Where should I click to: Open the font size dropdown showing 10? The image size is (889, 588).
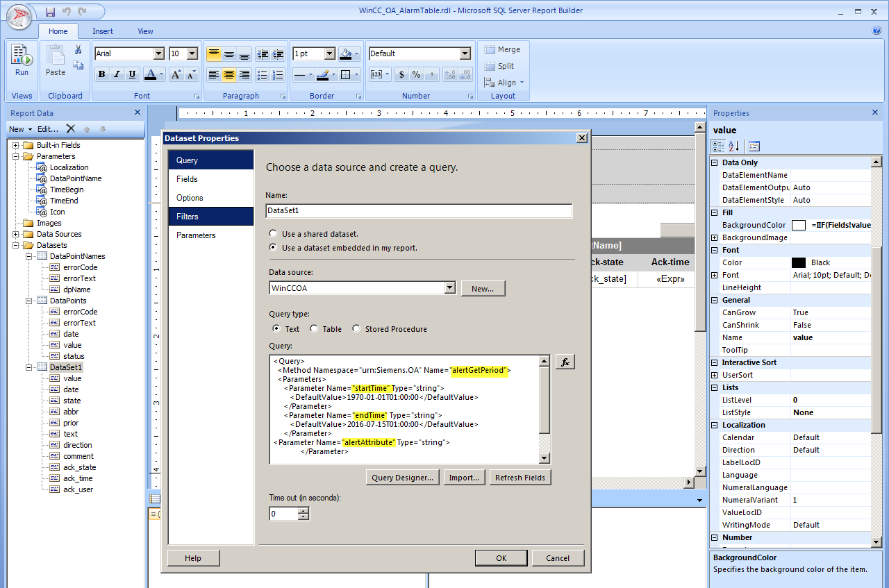[x=192, y=53]
